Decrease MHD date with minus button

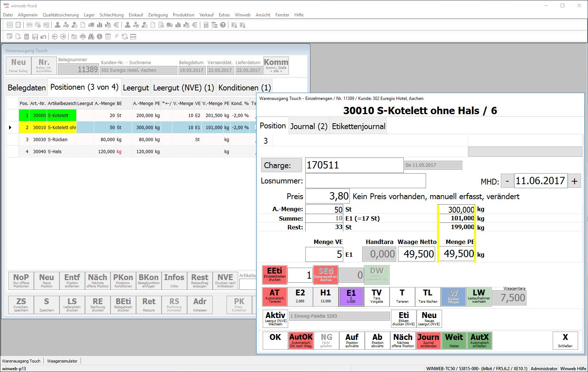tap(507, 181)
